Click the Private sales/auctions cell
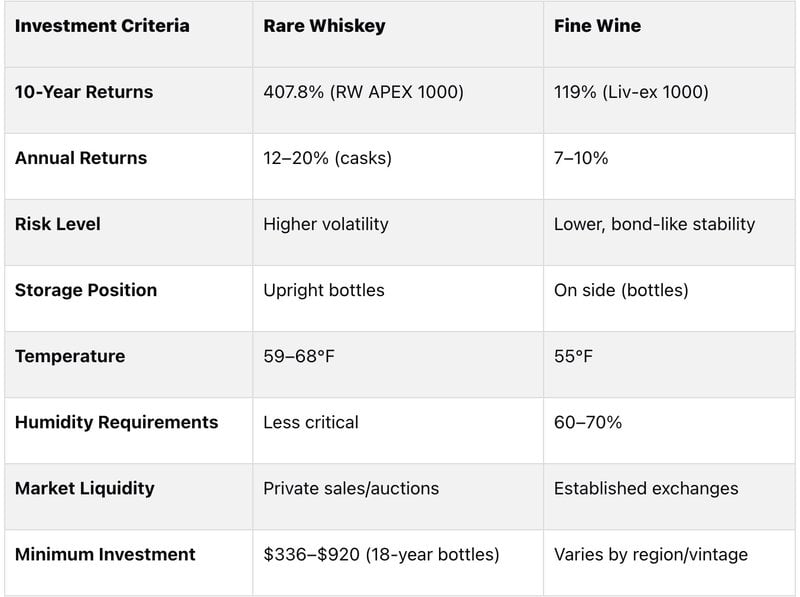Image resolution: width=800 pixels, height=597 pixels. [351, 488]
